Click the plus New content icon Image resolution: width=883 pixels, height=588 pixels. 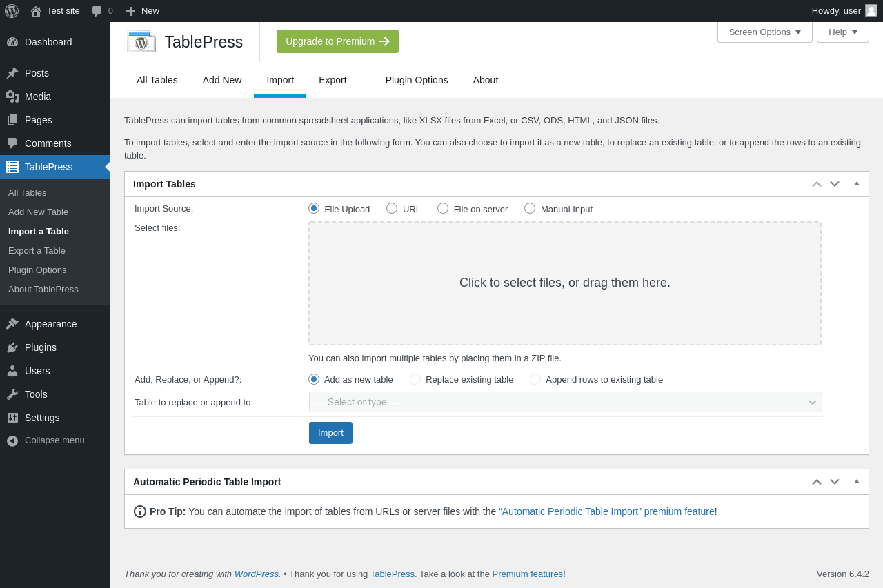click(x=130, y=11)
